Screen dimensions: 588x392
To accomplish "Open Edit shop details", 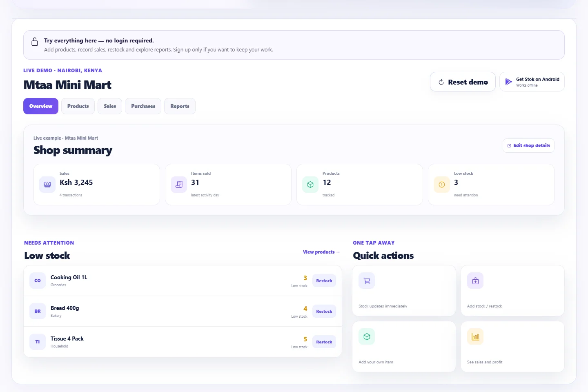I will (528, 145).
